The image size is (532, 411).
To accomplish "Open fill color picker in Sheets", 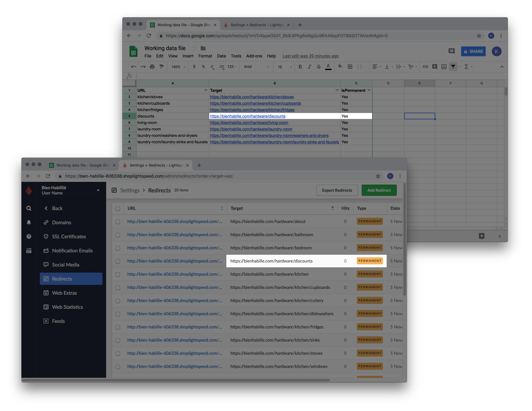I will [340, 66].
